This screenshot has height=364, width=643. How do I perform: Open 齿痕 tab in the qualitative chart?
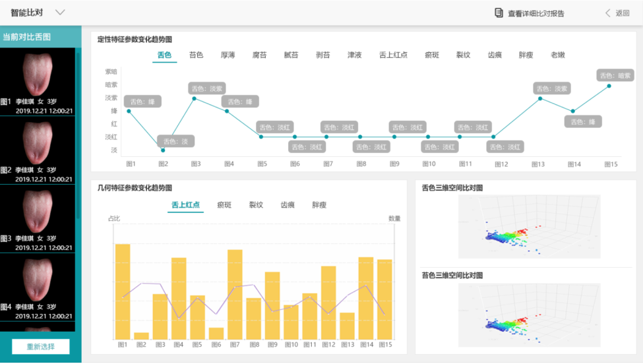(x=495, y=55)
